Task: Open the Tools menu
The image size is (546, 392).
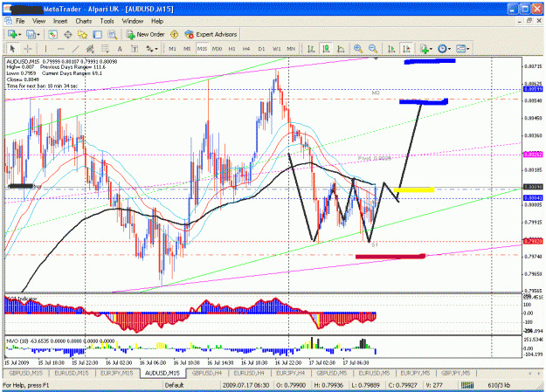Action: [107, 21]
